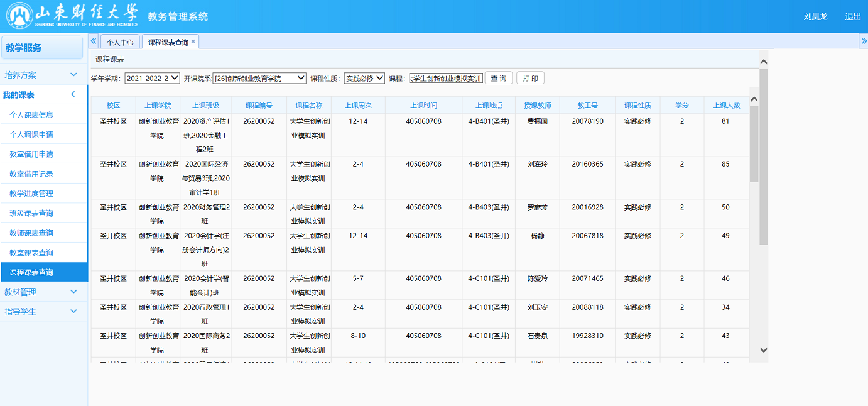The width and height of the screenshot is (868, 406).
Task: Open the 课程性质 dropdown
Action: pyautogui.click(x=364, y=79)
